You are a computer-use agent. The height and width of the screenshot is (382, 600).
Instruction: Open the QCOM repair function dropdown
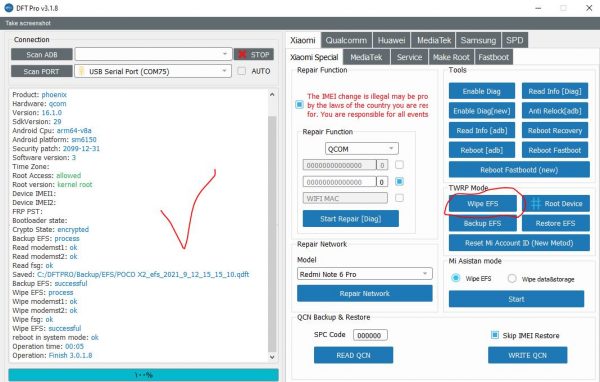[362, 149]
